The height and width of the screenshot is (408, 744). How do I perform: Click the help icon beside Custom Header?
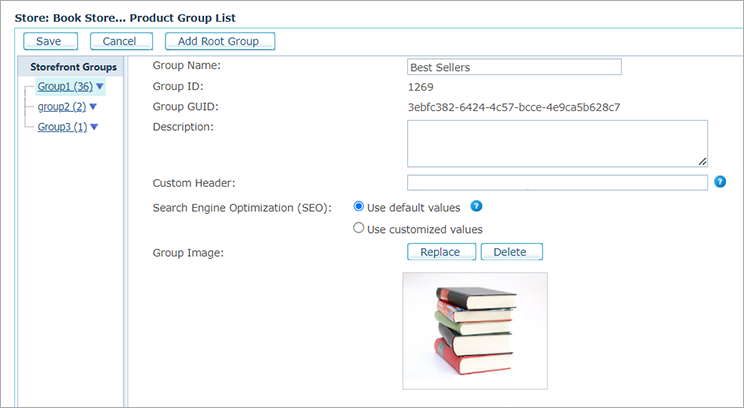[720, 182]
